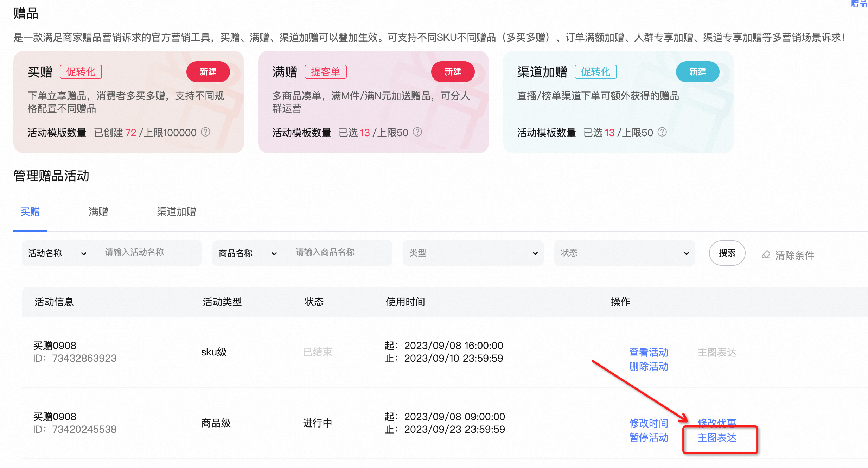Open the 活动名称 filter dropdown
Image resolution: width=868 pixels, height=468 pixels.
pos(57,253)
